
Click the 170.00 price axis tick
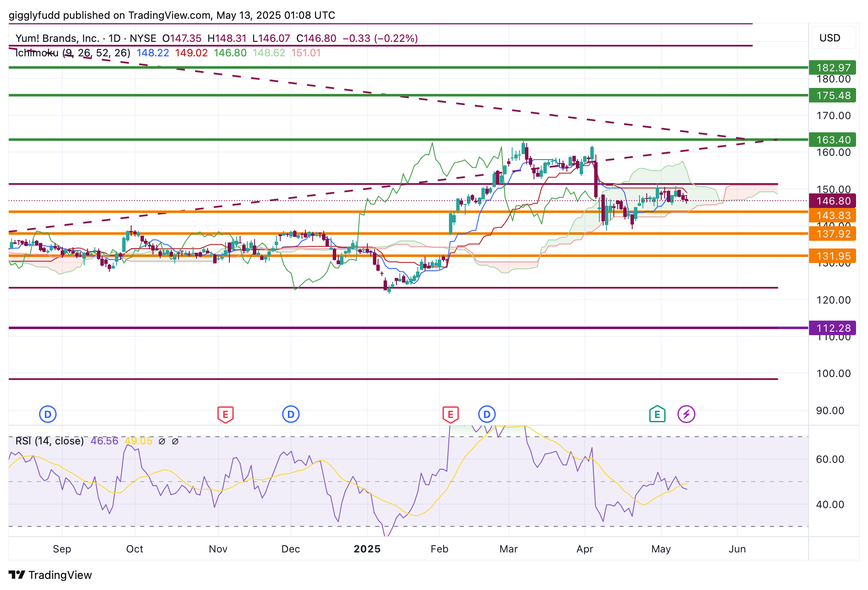coord(833,116)
